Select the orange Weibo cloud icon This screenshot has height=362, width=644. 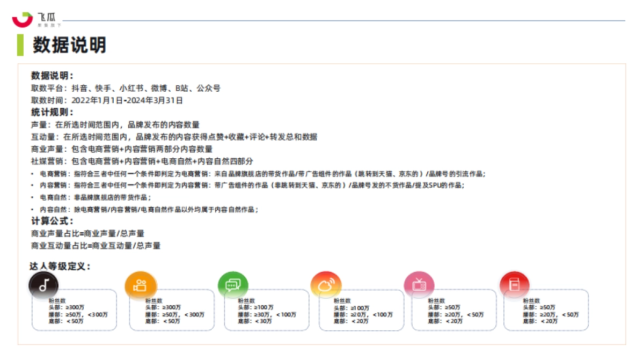point(327,285)
